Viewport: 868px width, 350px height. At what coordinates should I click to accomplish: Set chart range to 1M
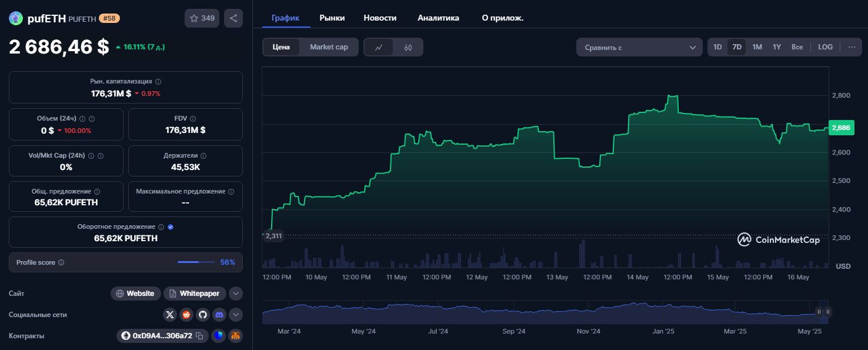pyautogui.click(x=757, y=47)
